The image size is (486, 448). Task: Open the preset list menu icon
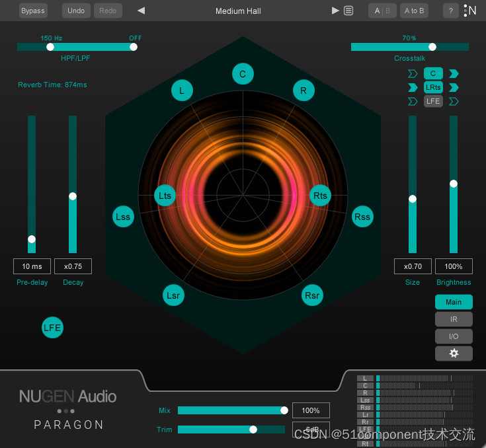point(348,11)
